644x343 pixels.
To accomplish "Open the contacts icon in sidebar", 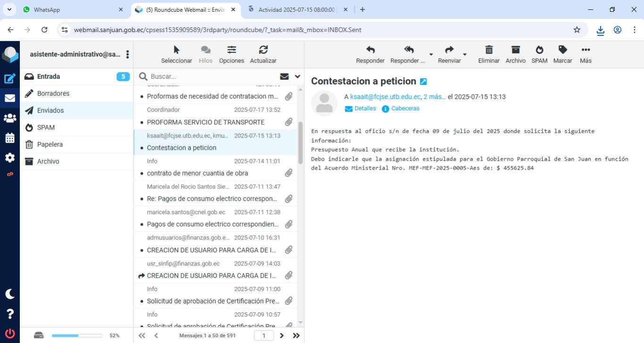I will (x=10, y=118).
